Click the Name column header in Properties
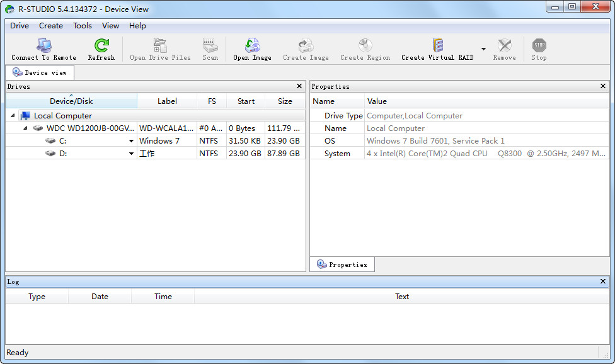 tap(337, 101)
